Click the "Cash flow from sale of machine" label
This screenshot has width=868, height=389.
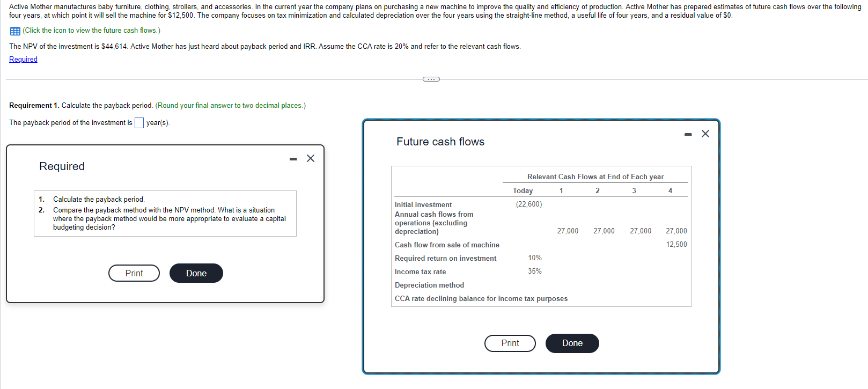click(447, 245)
